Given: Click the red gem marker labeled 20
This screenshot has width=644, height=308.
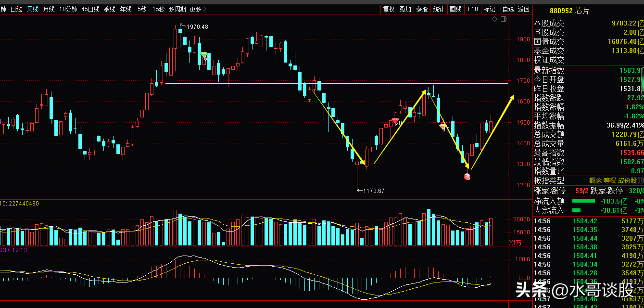Looking at the screenshot, I should pos(395,121).
